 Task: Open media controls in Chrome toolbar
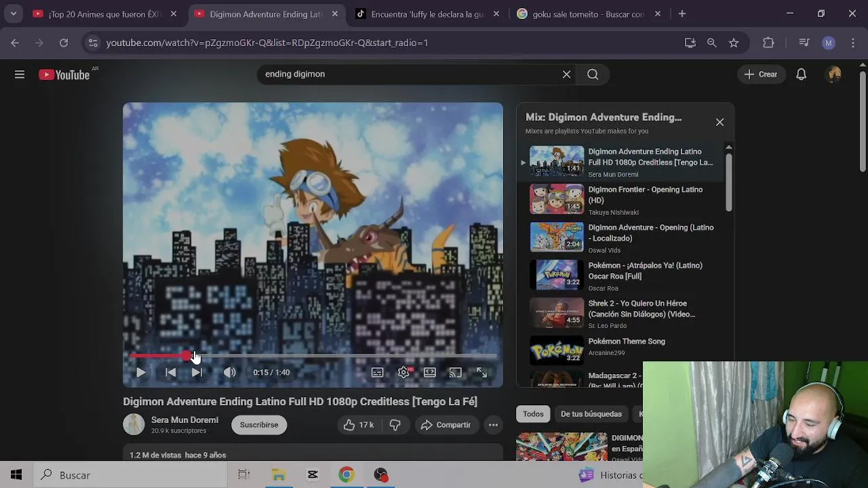tap(804, 43)
